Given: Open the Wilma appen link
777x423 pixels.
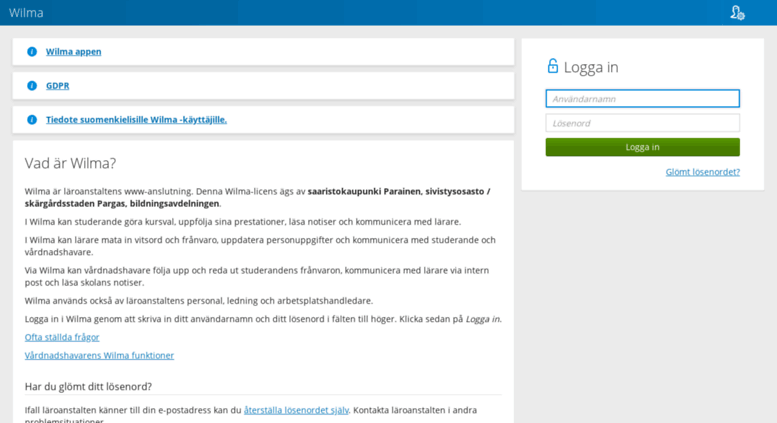Looking at the screenshot, I should tap(73, 52).
